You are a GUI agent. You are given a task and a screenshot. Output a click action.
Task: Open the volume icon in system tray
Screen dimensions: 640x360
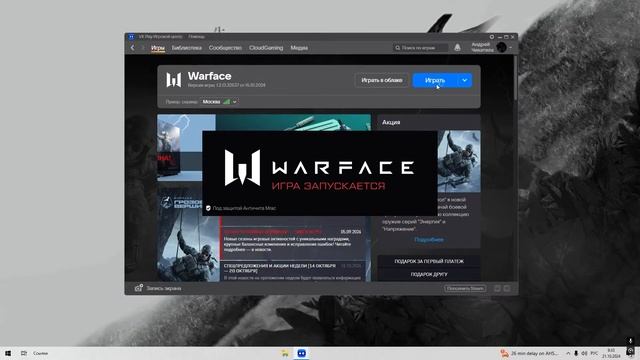tap(584, 353)
